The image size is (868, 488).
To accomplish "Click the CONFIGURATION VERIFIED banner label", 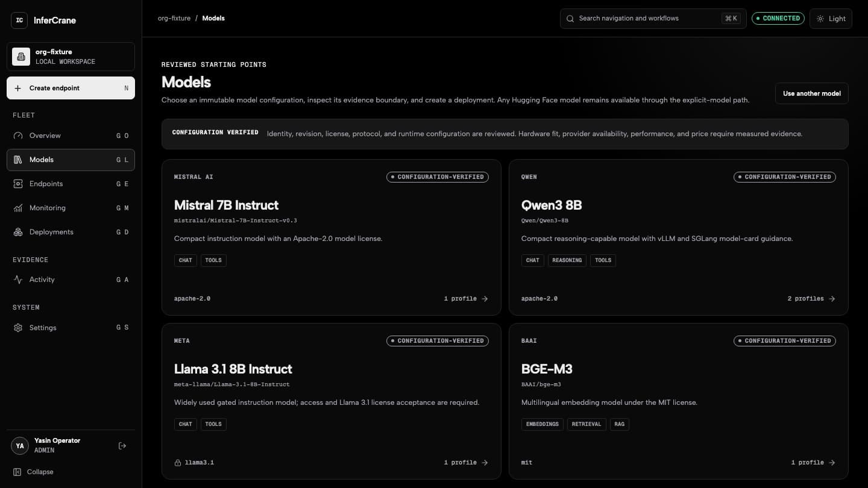I will coord(215,133).
